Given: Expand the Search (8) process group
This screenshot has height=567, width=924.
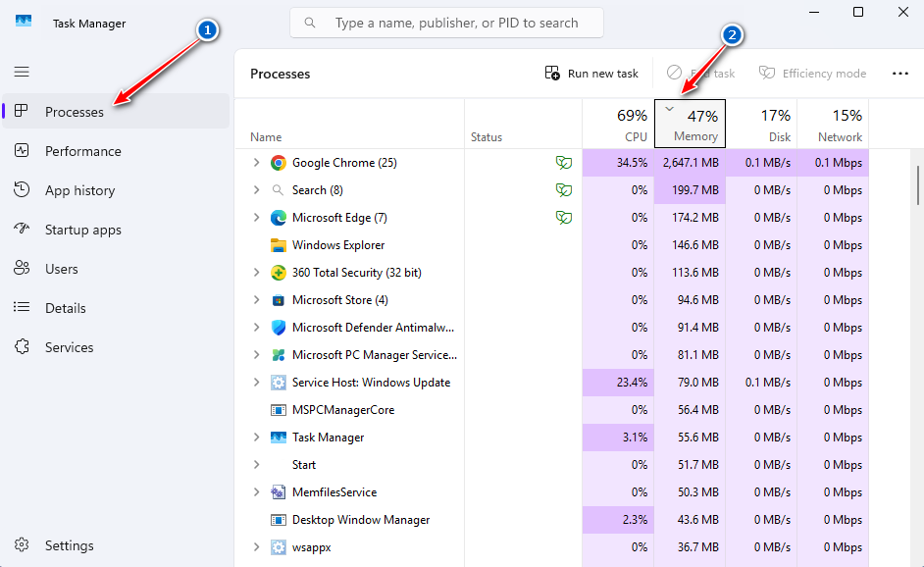Looking at the screenshot, I should point(256,189).
